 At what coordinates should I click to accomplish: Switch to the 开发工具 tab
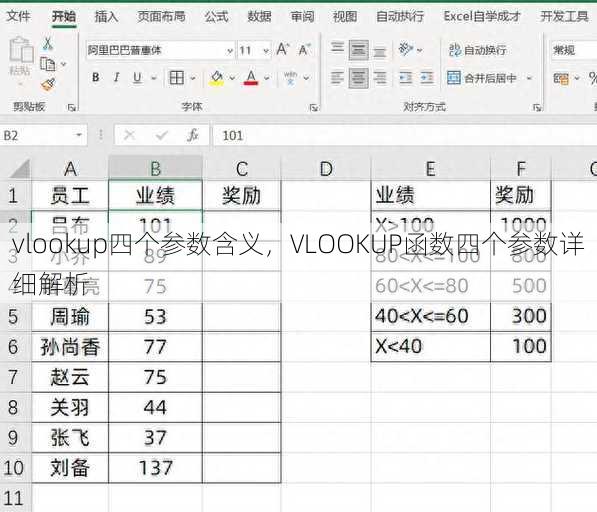coord(565,16)
